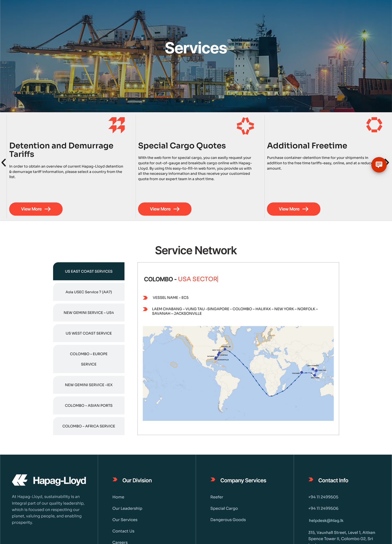Click the arrow icon beside Our Division

[x=115, y=480]
